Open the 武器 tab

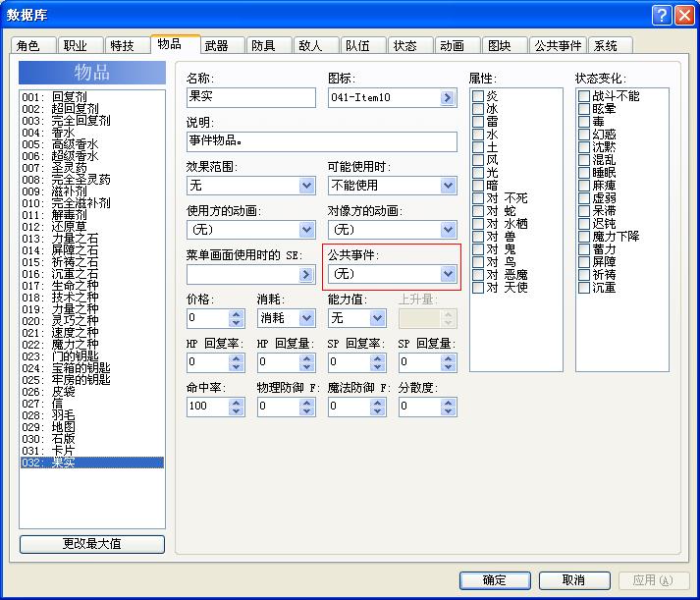click(x=222, y=45)
